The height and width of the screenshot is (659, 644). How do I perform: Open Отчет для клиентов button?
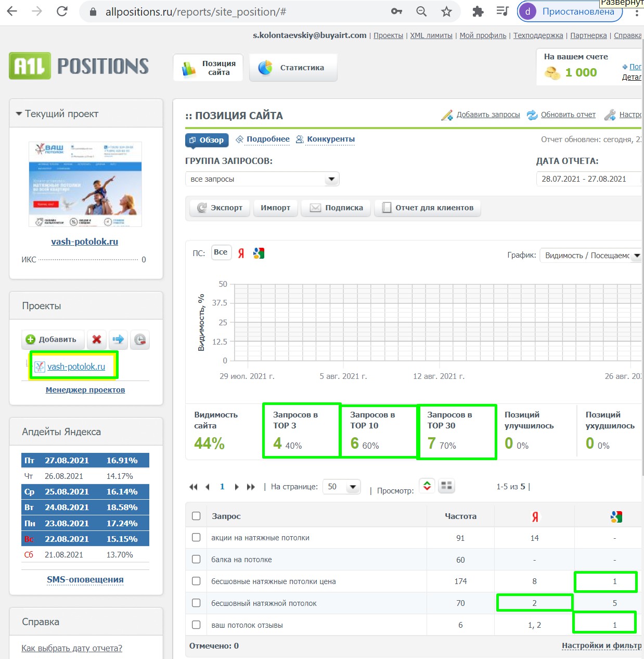click(x=428, y=208)
